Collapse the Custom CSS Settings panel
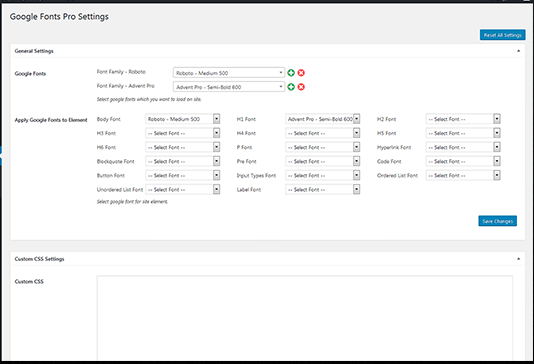534x364 pixels. coord(518,259)
